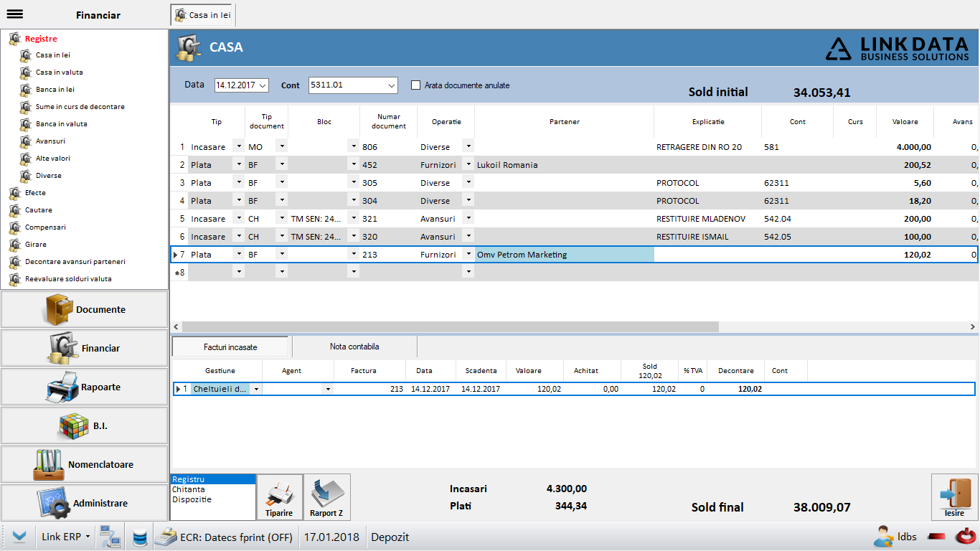Click the Link Data Business Solutions logo

897,48
